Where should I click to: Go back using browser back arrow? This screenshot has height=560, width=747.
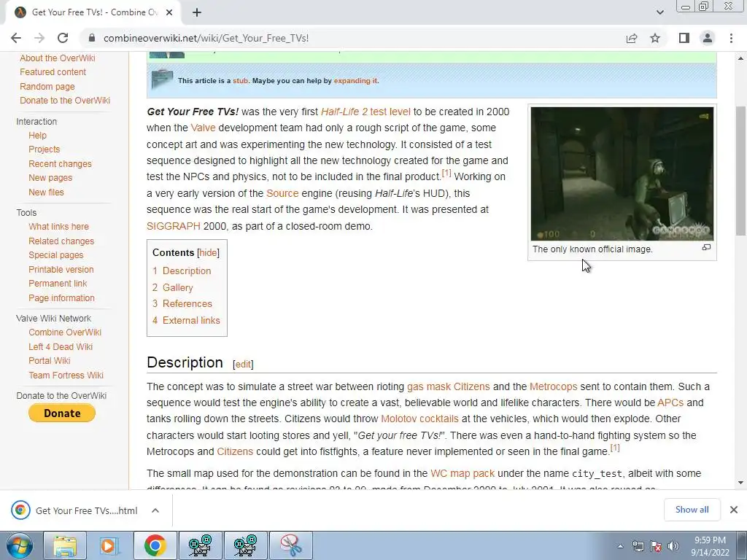point(16,38)
